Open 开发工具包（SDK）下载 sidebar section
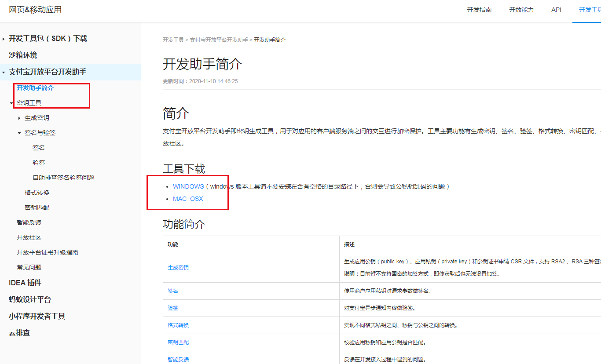This screenshot has width=601, height=364. coord(48,39)
